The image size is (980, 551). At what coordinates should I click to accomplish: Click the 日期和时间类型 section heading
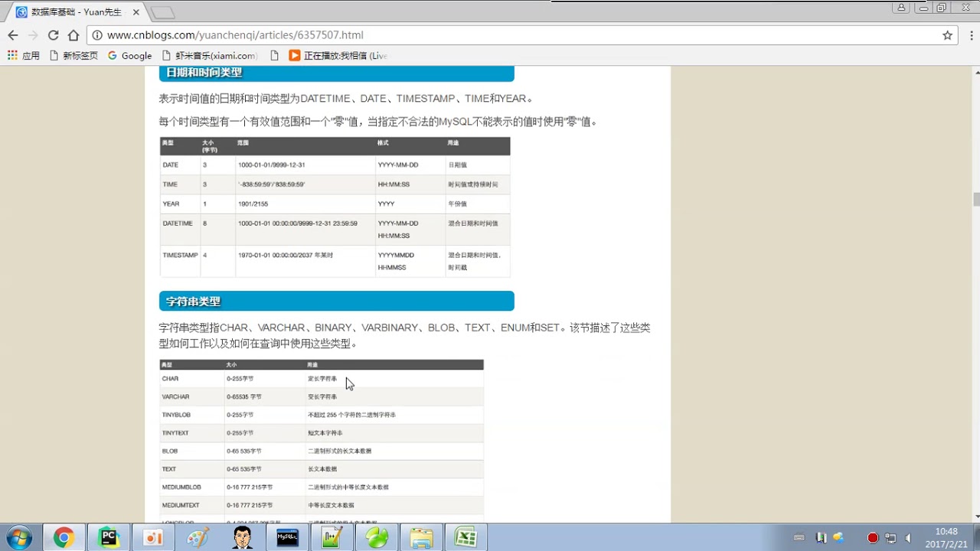337,73
